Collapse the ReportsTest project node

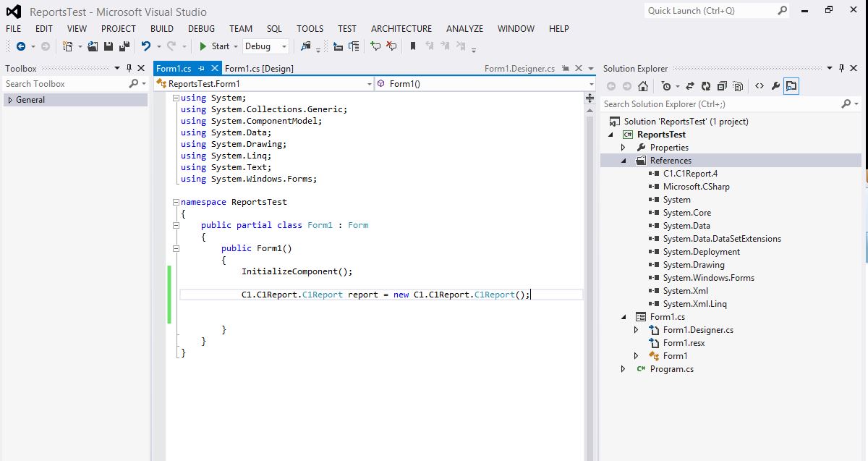pyautogui.click(x=610, y=135)
